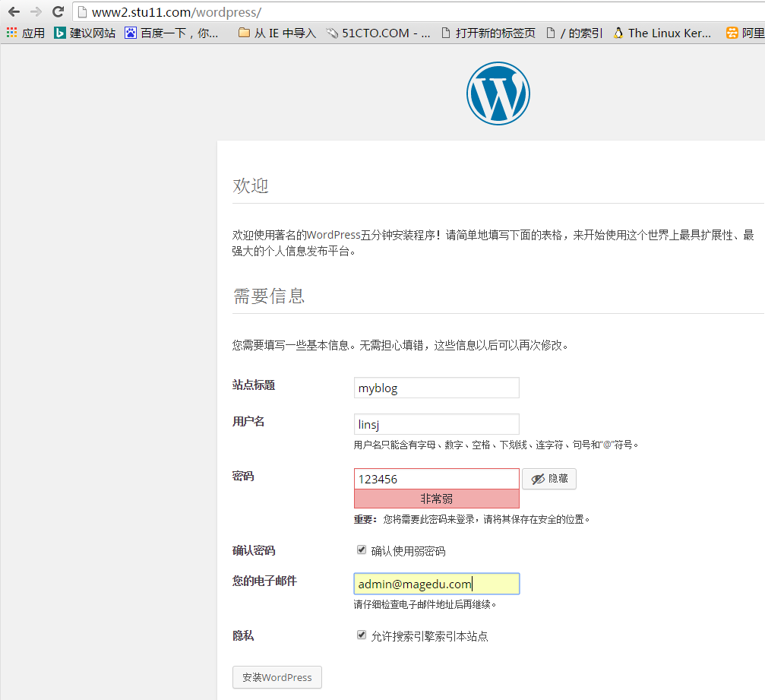The height and width of the screenshot is (700, 765).
Task: Click the 用户名 field containing linsj
Action: pos(436,424)
